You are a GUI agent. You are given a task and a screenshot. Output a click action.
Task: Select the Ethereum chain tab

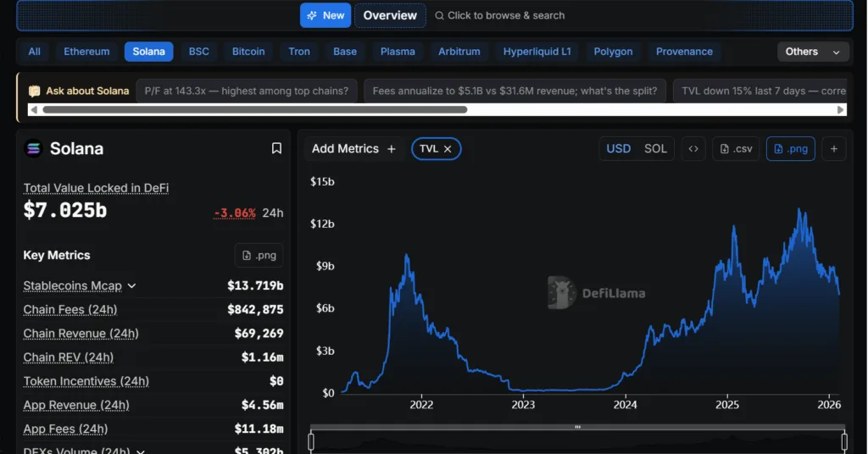pos(86,52)
